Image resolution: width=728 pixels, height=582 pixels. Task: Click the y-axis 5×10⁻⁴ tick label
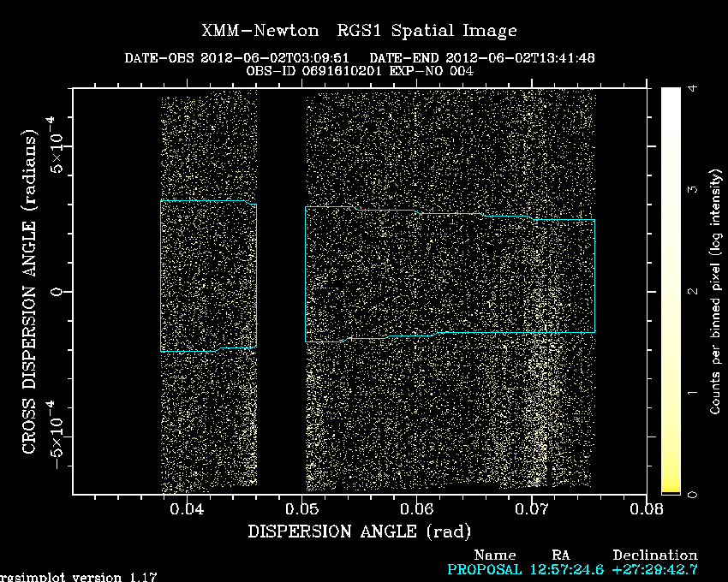(x=55, y=145)
